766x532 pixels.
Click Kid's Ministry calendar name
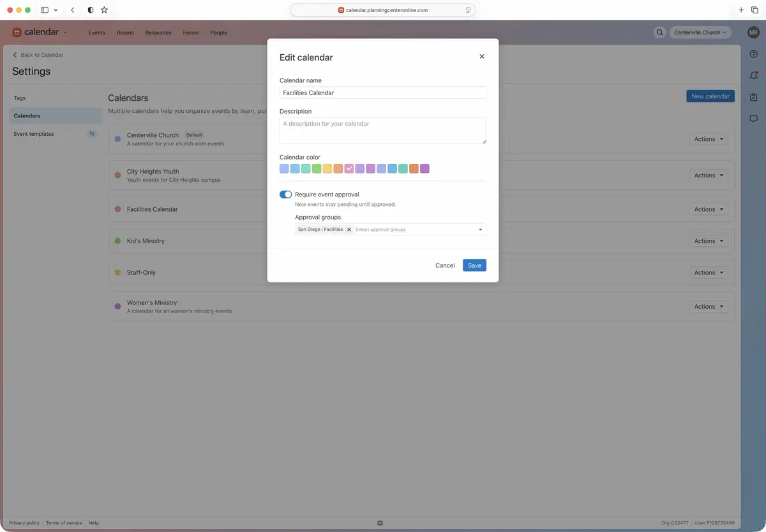146,241
